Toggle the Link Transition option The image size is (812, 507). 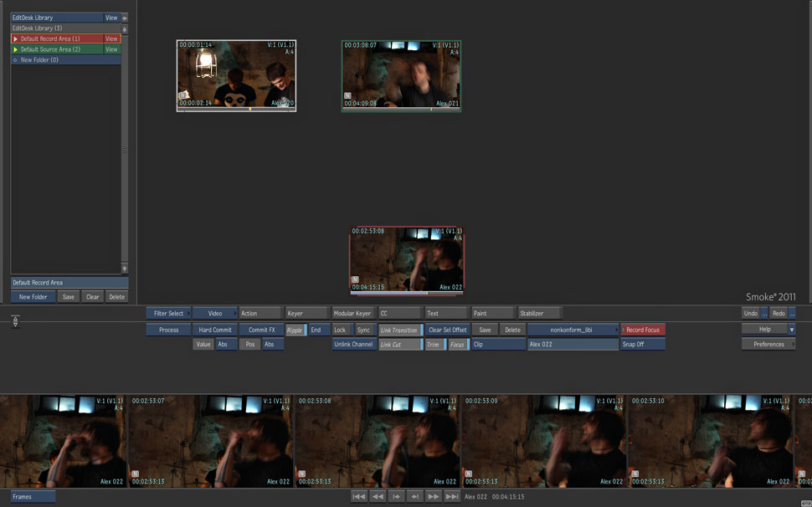point(399,330)
